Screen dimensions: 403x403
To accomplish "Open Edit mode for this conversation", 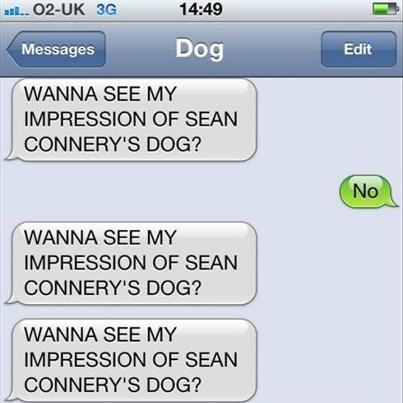I will pos(358,49).
